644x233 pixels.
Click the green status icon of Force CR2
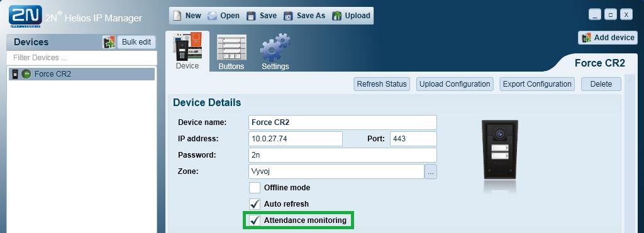tap(26, 74)
